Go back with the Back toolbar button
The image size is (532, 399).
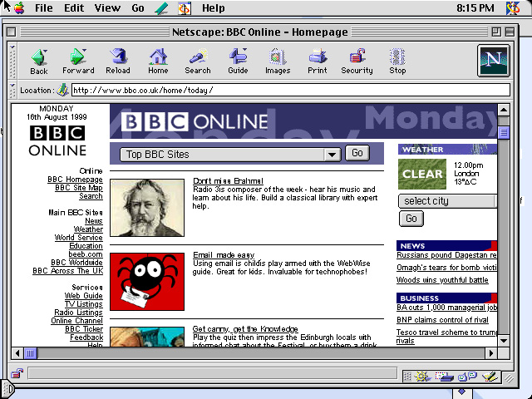pyautogui.click(x=39, y=62)
